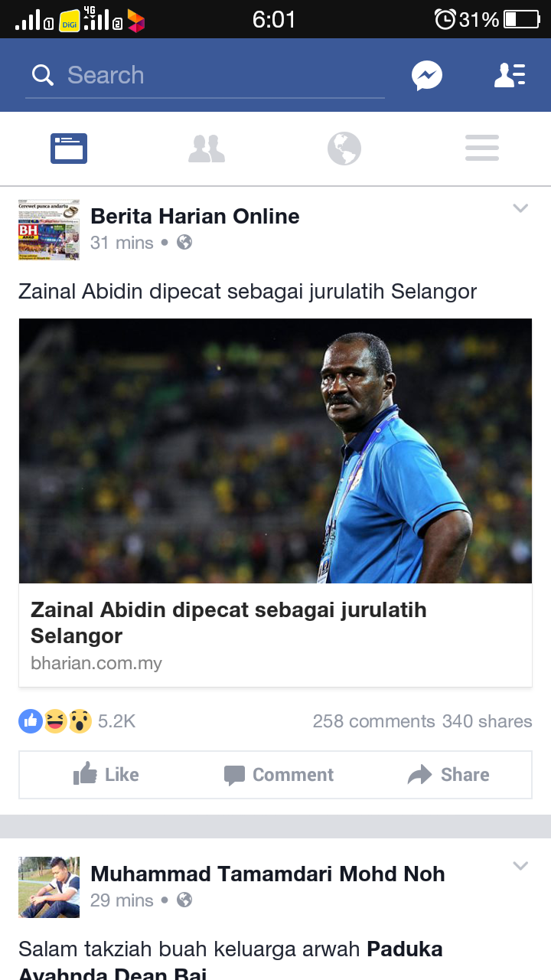This screenshot has height=980, width=551.
Task: Share the Berita Harian Online post
Action: 448,775
